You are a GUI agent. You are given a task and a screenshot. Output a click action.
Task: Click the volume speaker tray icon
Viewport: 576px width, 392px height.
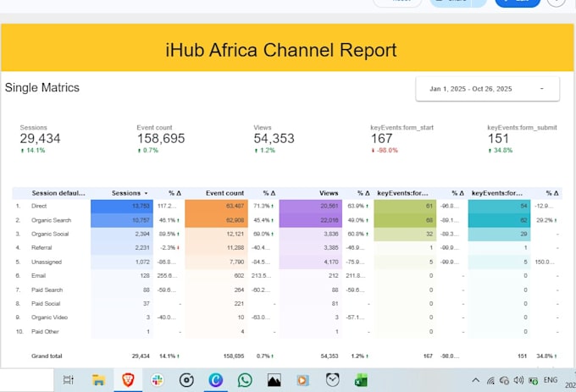(518, 380)
